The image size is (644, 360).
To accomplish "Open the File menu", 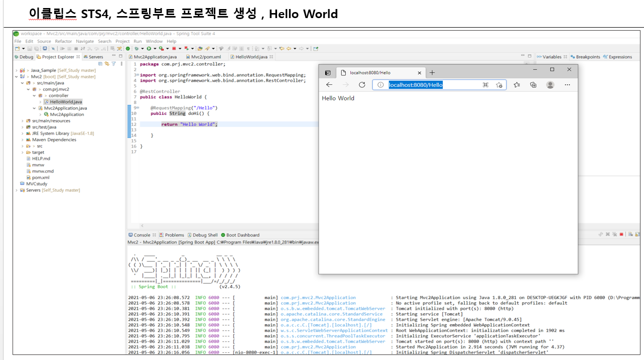I will coord(18,41).
